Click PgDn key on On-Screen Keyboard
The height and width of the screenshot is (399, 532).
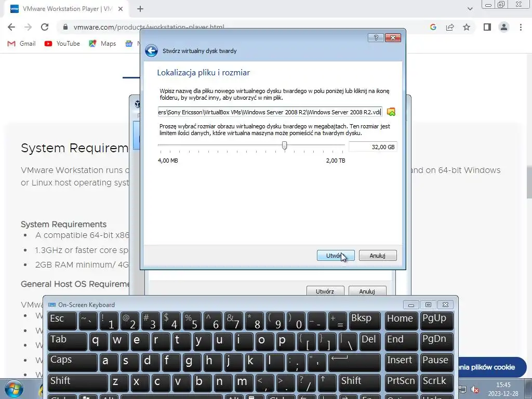coord(437,342)
